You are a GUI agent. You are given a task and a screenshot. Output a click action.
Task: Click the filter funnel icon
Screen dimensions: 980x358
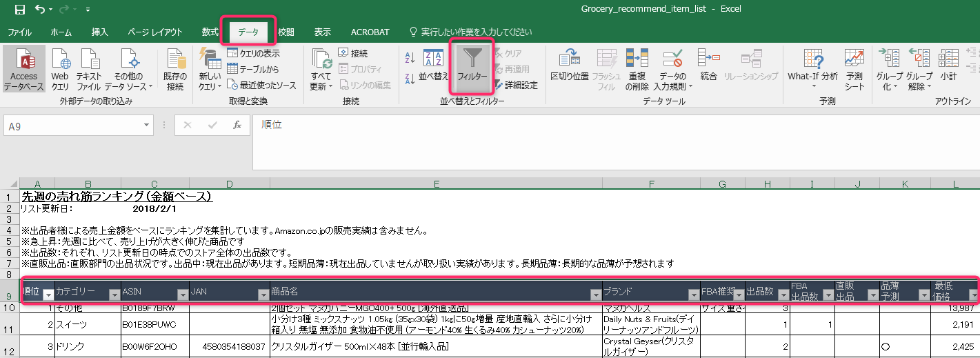(472, 59)
